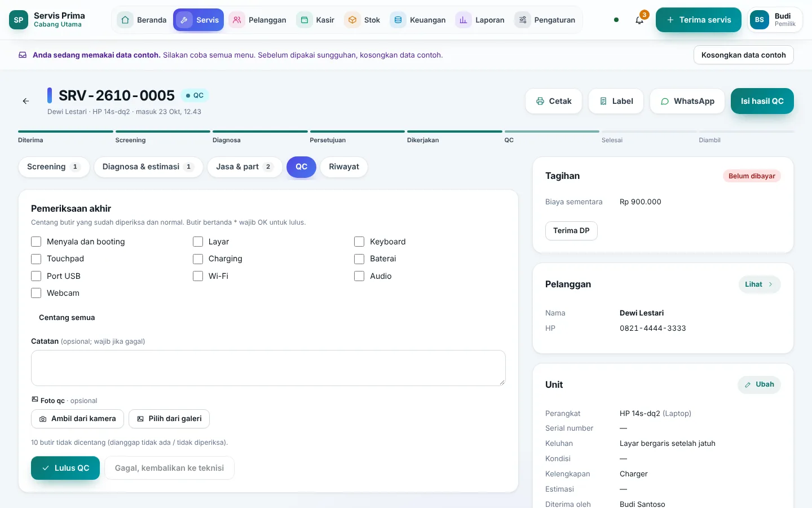
Task: Check the Baterai checkbox
Action: (x=359, y=259)
